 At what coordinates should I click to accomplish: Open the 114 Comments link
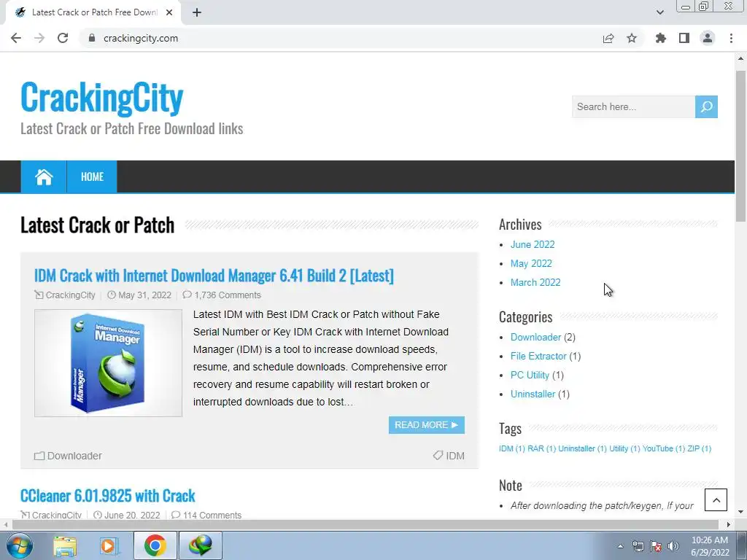[x=212, y=516]
